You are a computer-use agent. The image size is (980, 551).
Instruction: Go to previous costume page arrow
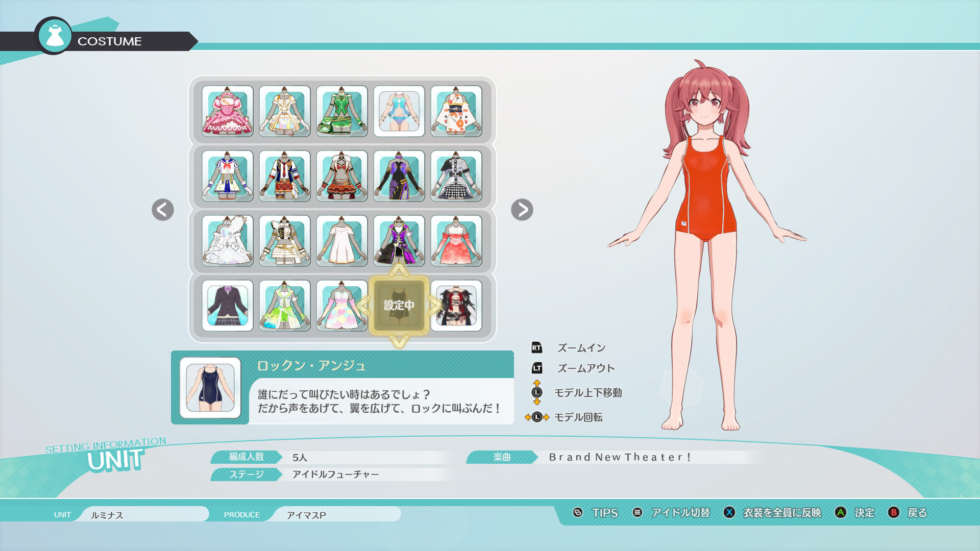163,210
